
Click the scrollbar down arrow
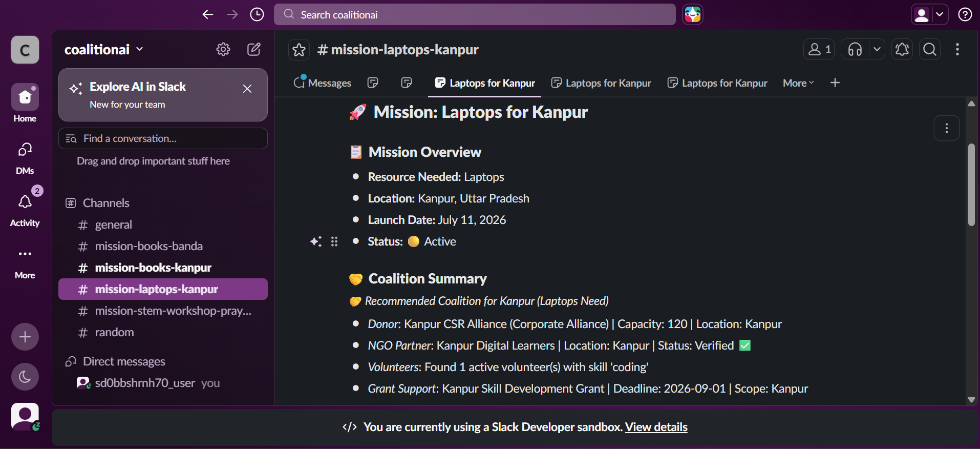971,400
